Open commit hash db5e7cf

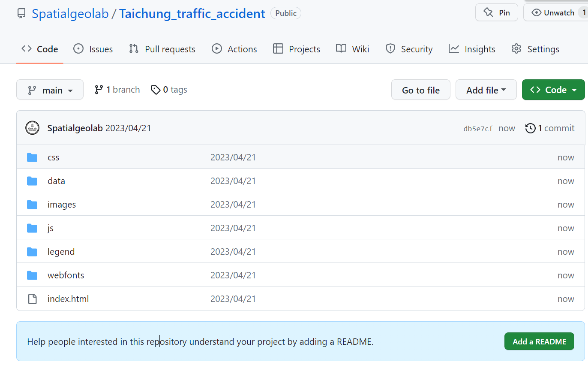(x=478, y=129)
